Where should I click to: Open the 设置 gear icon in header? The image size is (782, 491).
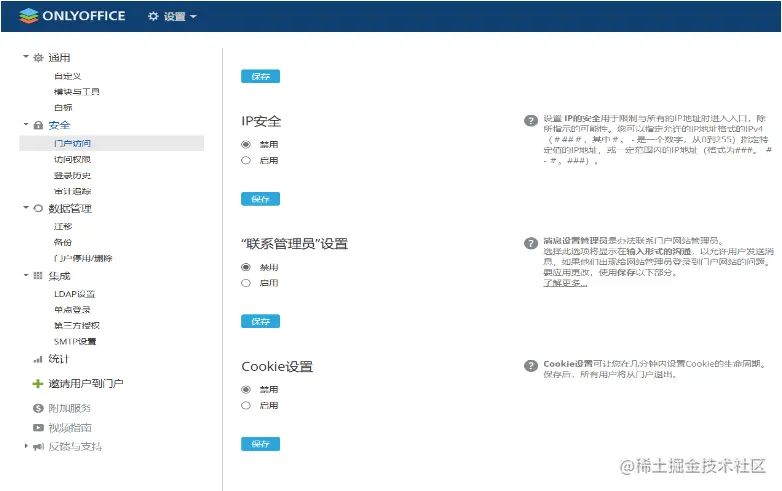153,16
